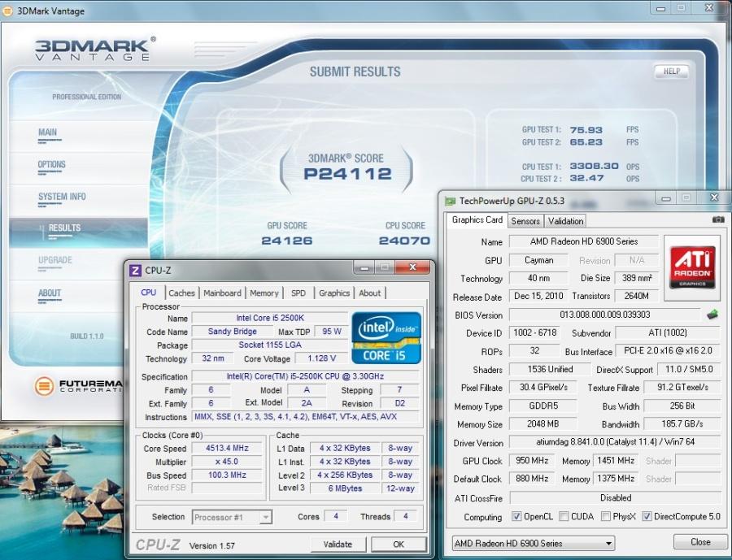Click OK in the CPU-Z window
Image resolution: width=732 pixels, height=560 pixels.
pyautogui.click(x=399, y=544)
